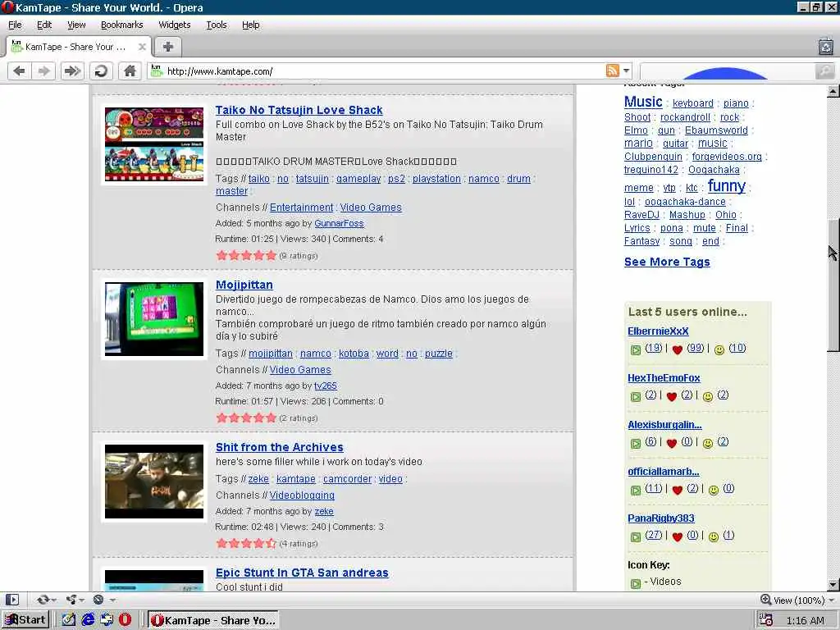This screenshot has height=630, width=840.
Task: Open the Bookmarks menu
Action: click(121, 25)
